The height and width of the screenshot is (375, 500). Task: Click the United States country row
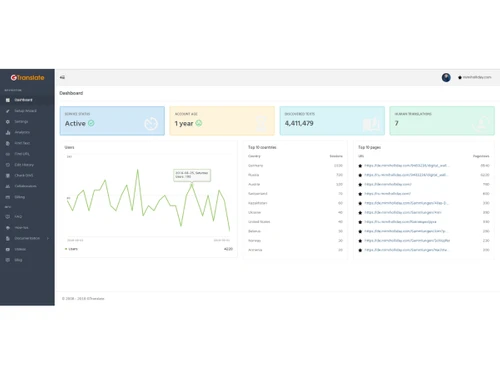pyautogui.click(x=295, y=222)
